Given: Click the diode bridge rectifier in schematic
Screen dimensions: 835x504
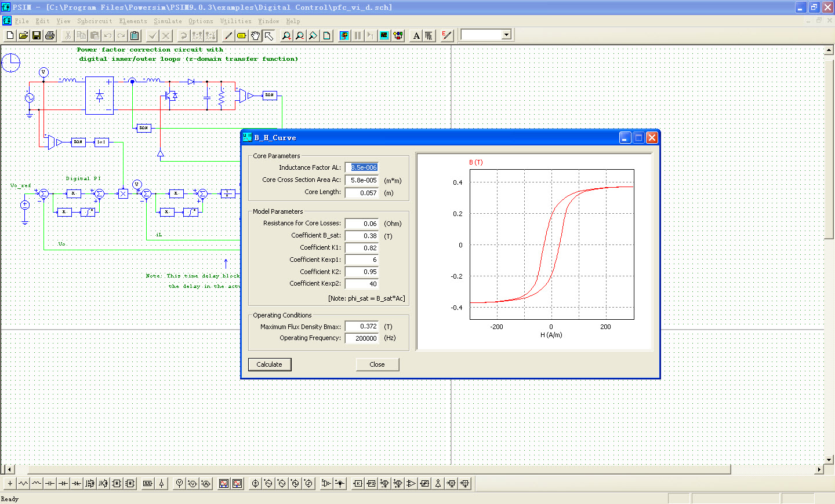Looking at the screenshot, I should tap(99, 96).
